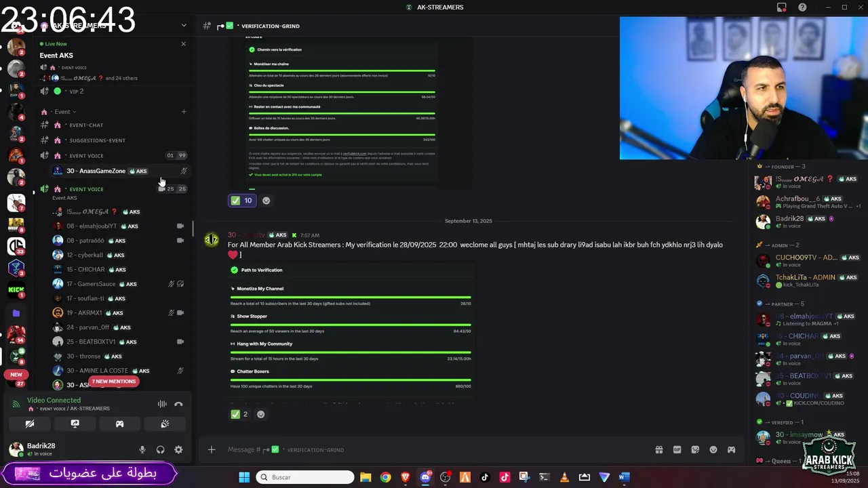This screenshot has height=488, width=868.
Task: Join EVENT VOICE channel showing 01 99
Action: coord(113,156)
